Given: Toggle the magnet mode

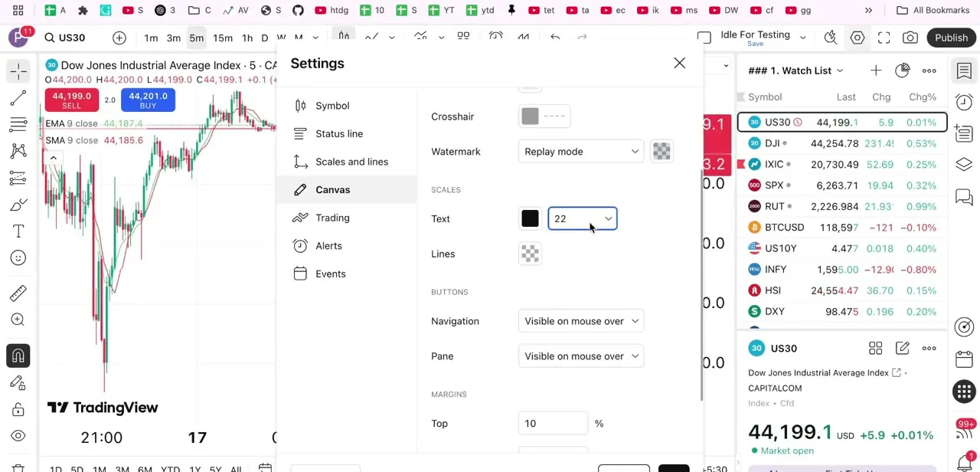Looking at the screenshot, I should (x=18, y=356).
